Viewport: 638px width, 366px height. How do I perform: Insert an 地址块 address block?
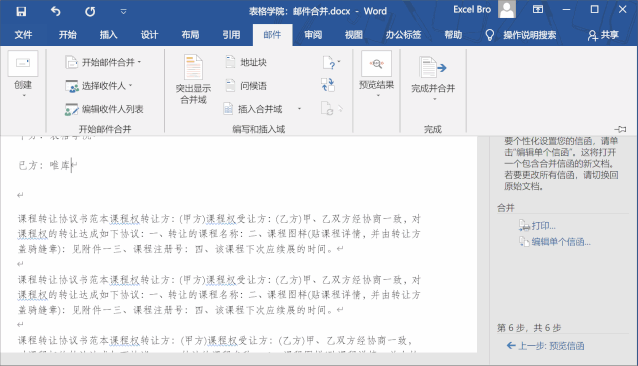click(246, 62)
